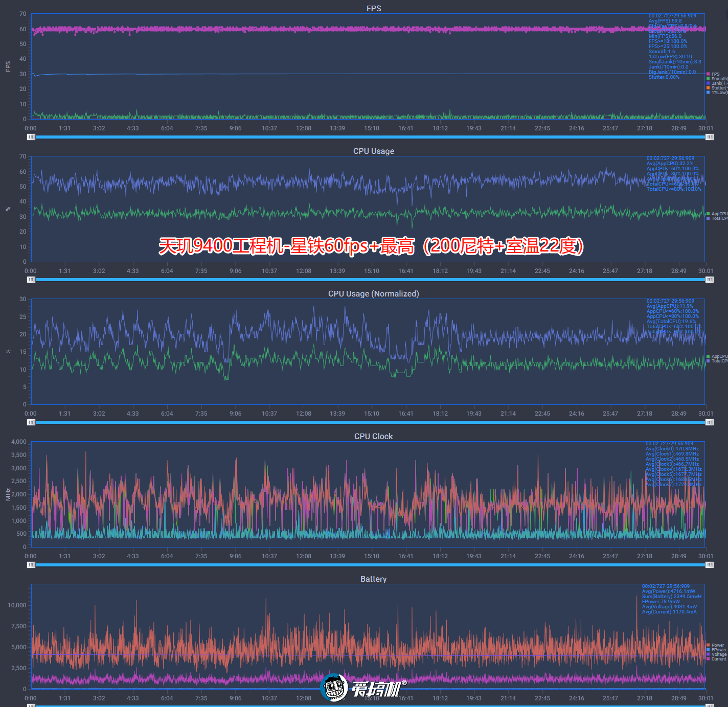Toggle the Jank series legend entry
Image resolution: width=728 pixels, height=707 pixels.
click(717, 83)
